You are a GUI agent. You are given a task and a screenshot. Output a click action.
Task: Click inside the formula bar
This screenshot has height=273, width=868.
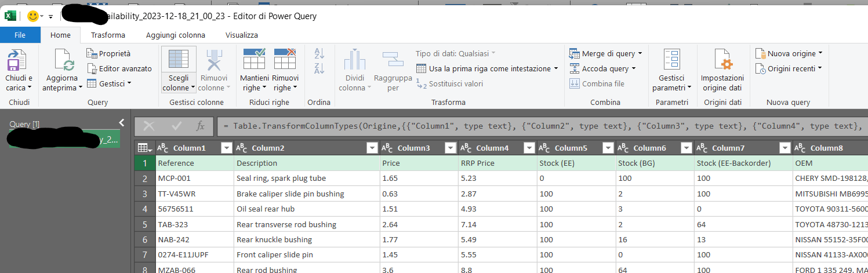point(542,126)
